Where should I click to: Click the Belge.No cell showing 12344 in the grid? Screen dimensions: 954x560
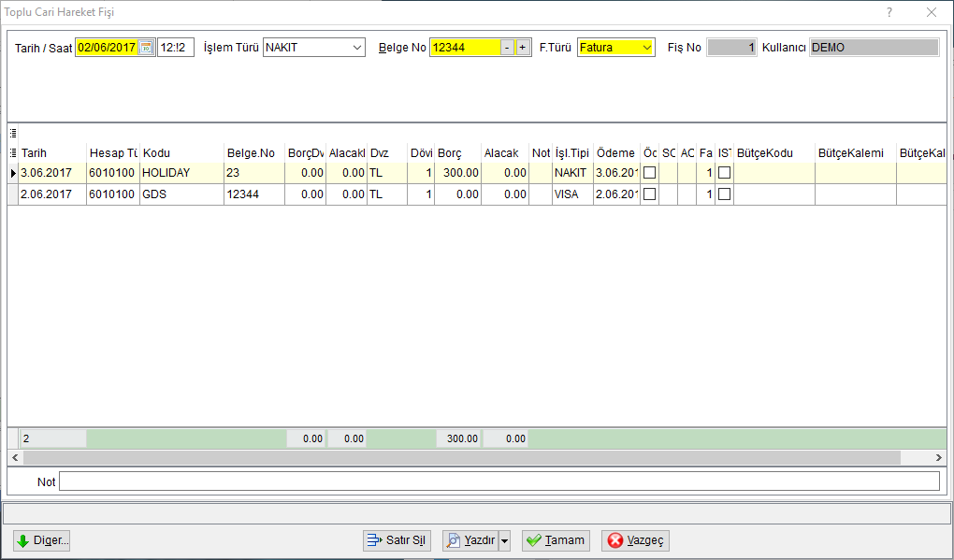coord(254,194)
